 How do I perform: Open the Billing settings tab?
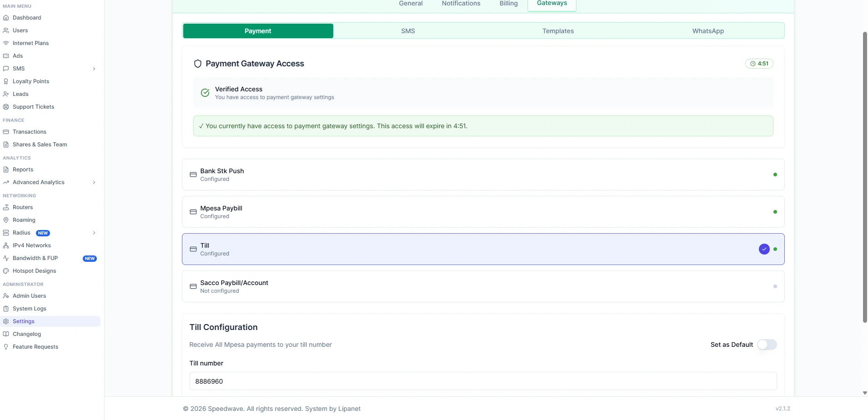(508, 4)
